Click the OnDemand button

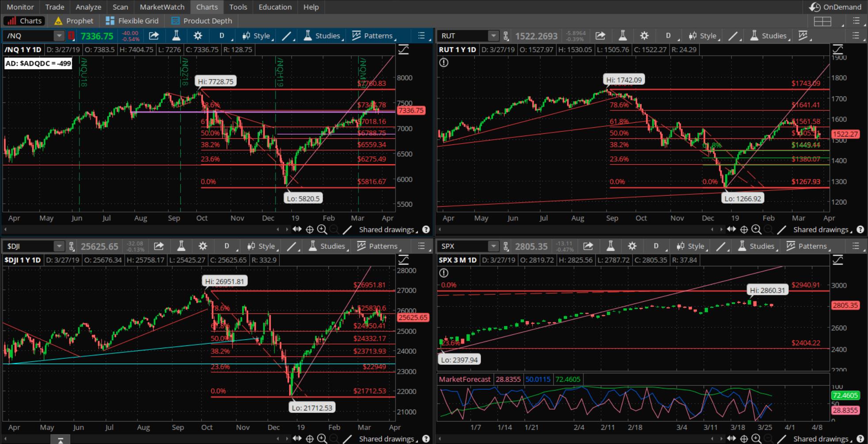[835, 7]
